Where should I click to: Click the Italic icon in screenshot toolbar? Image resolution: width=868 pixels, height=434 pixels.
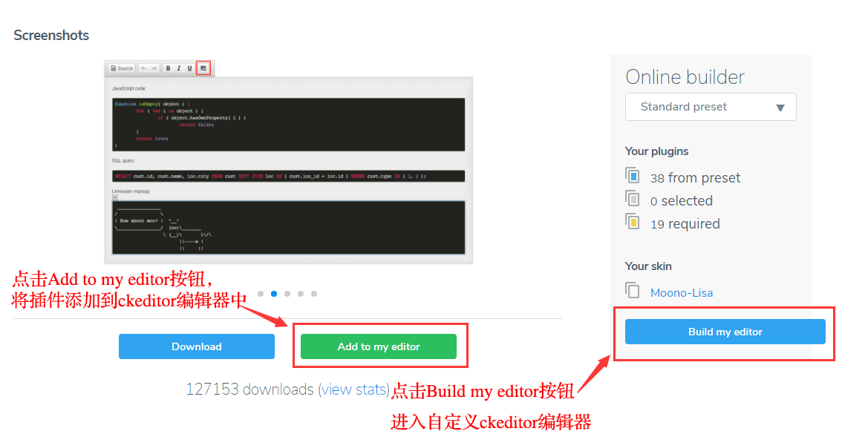[179, 68]
